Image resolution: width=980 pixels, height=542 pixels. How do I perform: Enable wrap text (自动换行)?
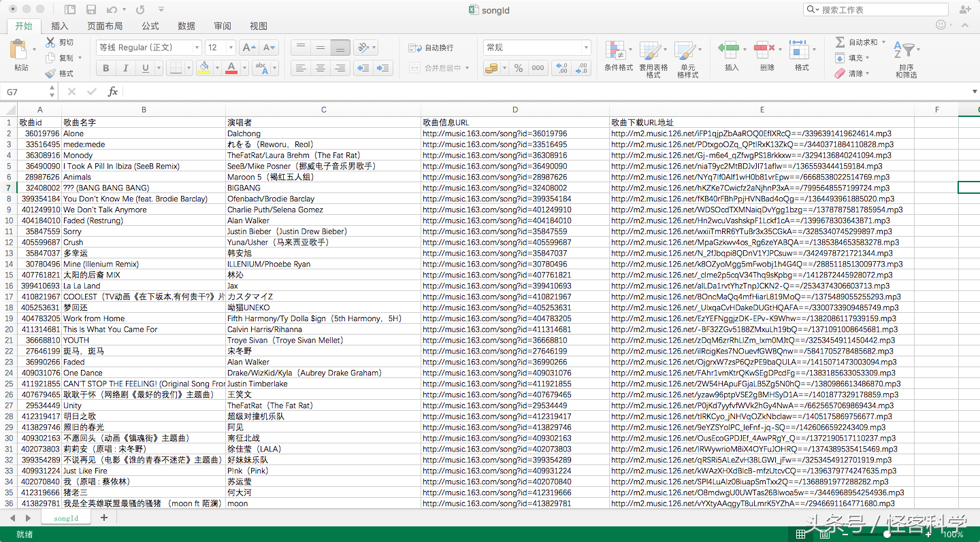click(x=431, y=48)
